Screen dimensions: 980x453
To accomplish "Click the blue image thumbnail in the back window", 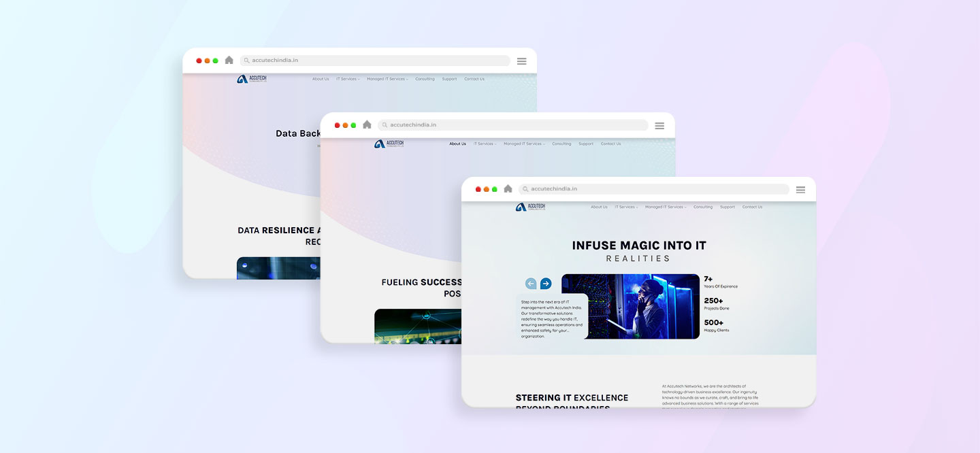I will tap(278, 268).
